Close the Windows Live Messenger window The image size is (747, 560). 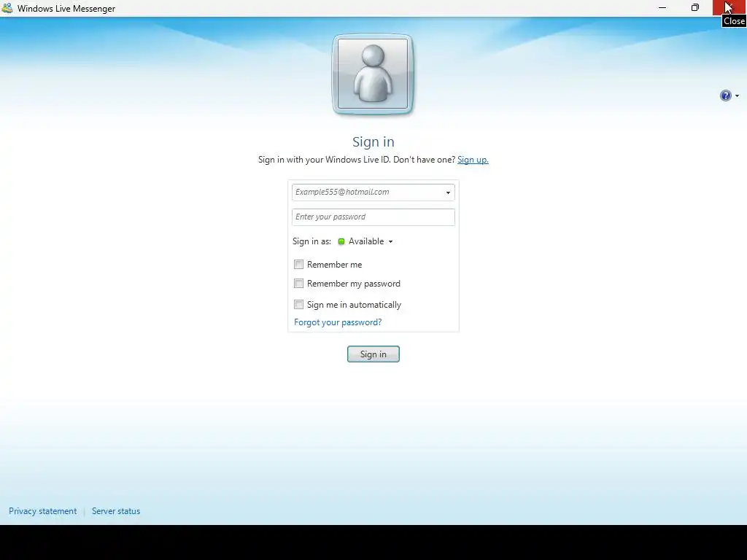coord(729,7)
